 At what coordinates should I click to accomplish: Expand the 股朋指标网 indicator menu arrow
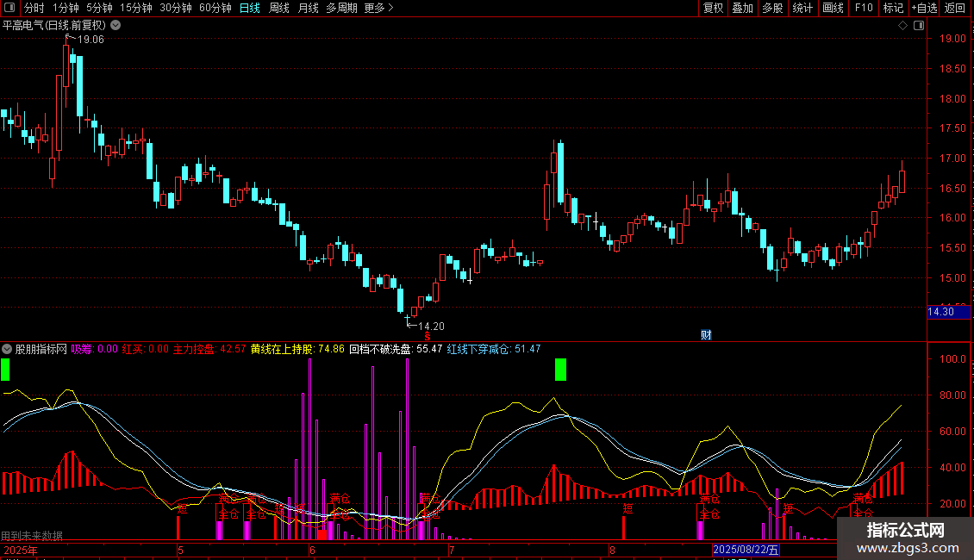[7, 349]
